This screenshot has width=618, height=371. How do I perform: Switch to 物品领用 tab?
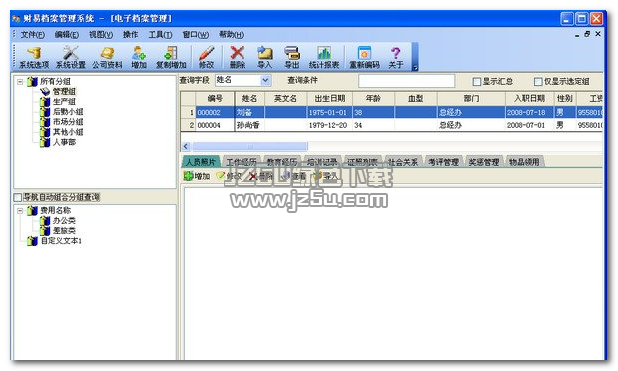524,162
